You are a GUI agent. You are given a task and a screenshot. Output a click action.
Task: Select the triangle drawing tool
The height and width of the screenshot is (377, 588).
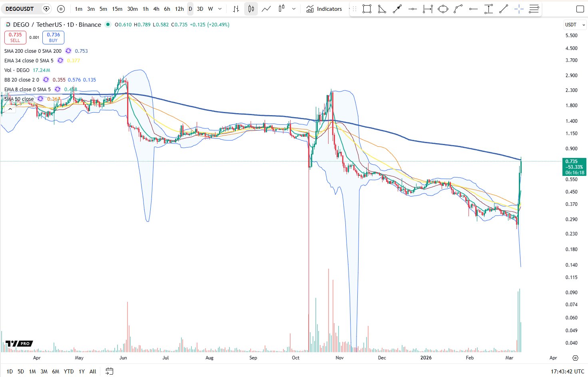pos(382,9)
